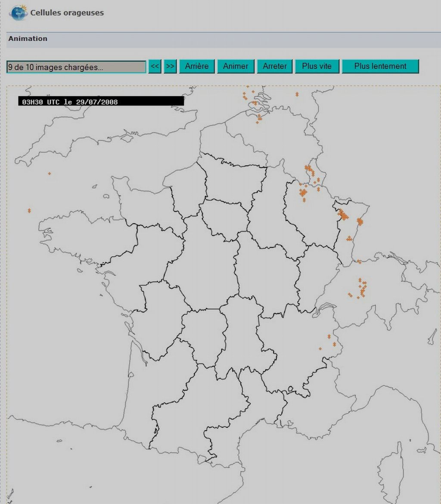This screenshot has width=441, height=504.
Task: Stop the animation with Arreter
Action: coord(274,66)
